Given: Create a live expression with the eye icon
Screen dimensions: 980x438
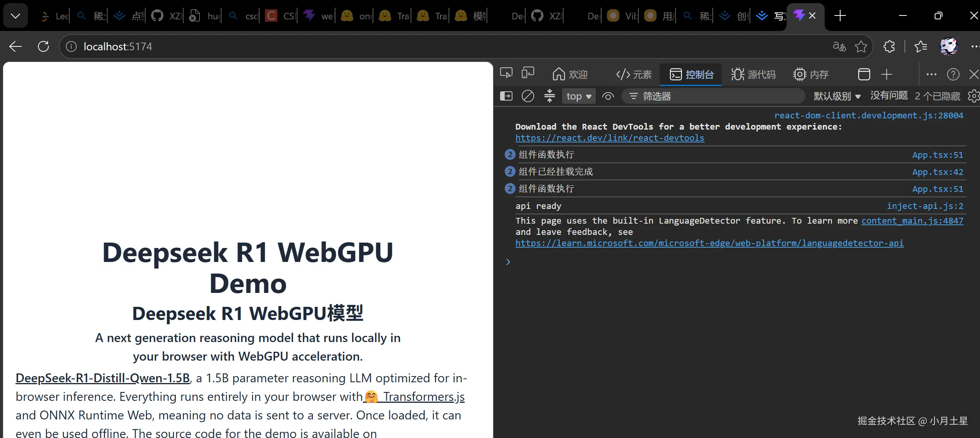Looking at the screenshot, I should pyautogui.click(x=608, y=96).
